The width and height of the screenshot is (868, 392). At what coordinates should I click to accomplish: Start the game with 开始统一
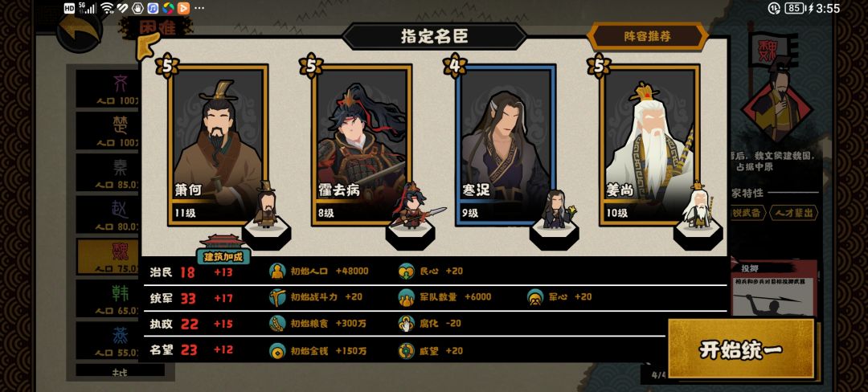click(741, 349)
